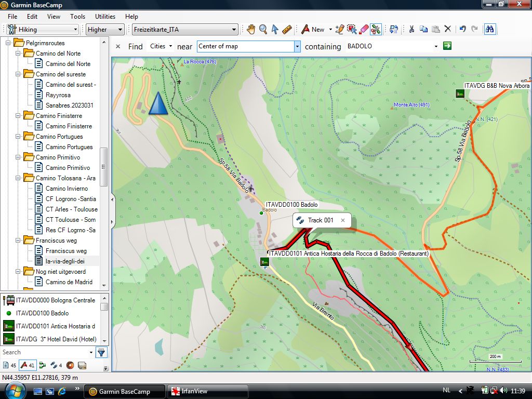This screenshot has width=532, height=399.
Task: Open the Tools menu
Action: 77,17
